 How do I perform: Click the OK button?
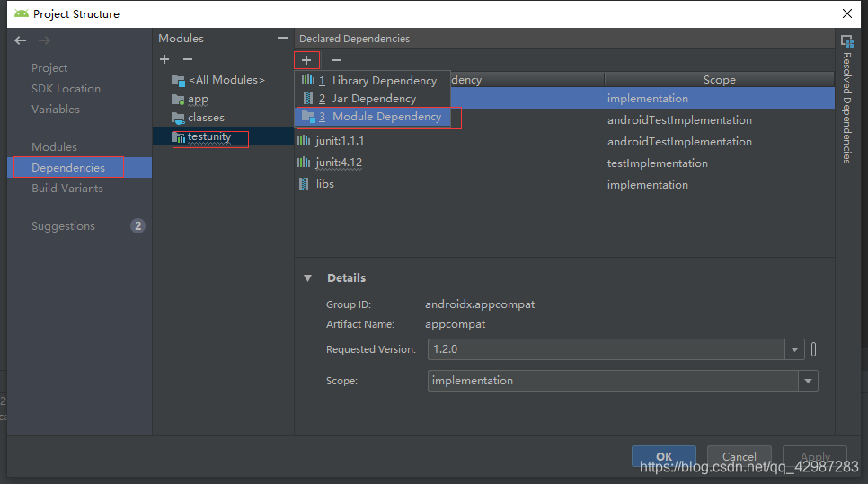click(664, 456)
